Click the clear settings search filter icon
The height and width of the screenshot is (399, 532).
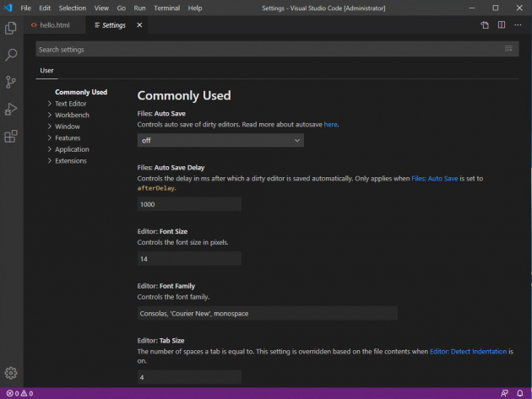click(508, 49)
